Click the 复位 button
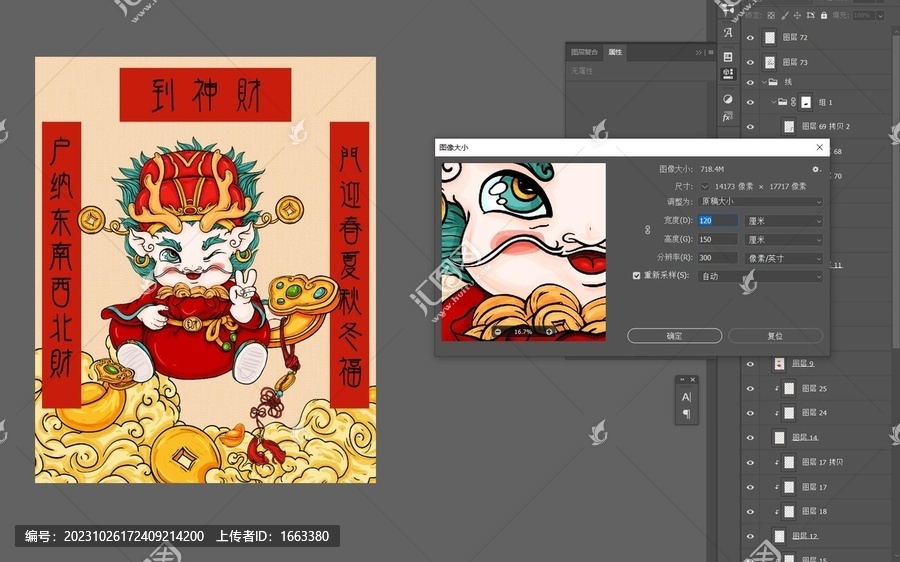900x562 pixels. pos(775,336)
